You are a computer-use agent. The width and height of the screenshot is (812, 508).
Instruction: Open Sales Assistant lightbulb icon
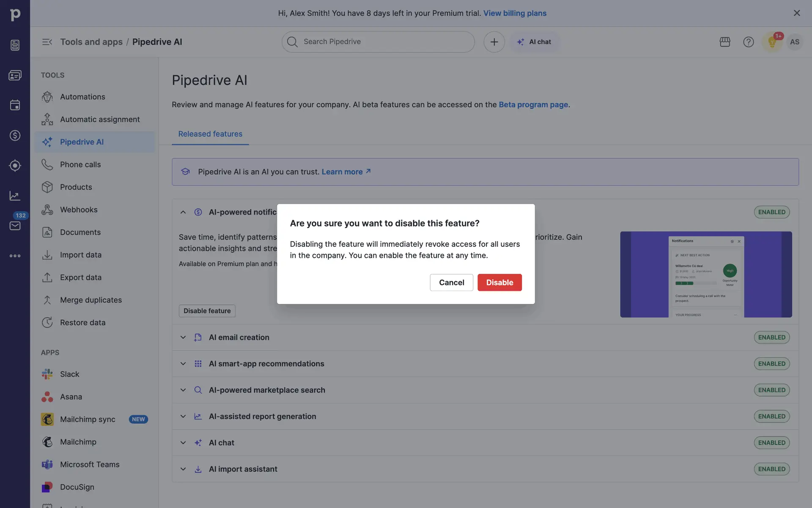click(772, 42)
